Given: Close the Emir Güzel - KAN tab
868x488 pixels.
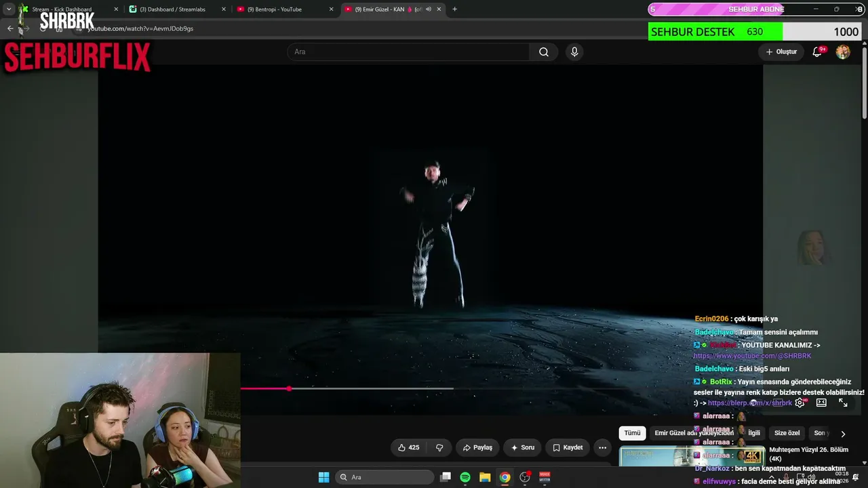Looking at the screenshot, I should click(439, 9).
